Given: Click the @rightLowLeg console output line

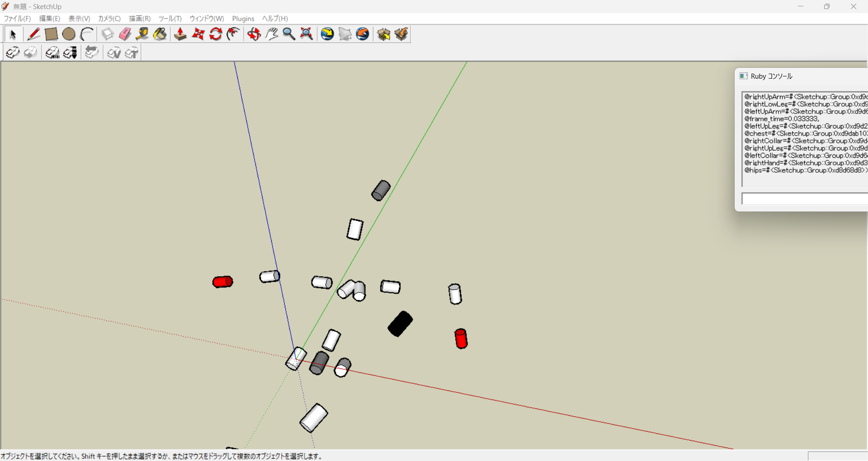Looking at the screenshot, I should click(806, 104).
